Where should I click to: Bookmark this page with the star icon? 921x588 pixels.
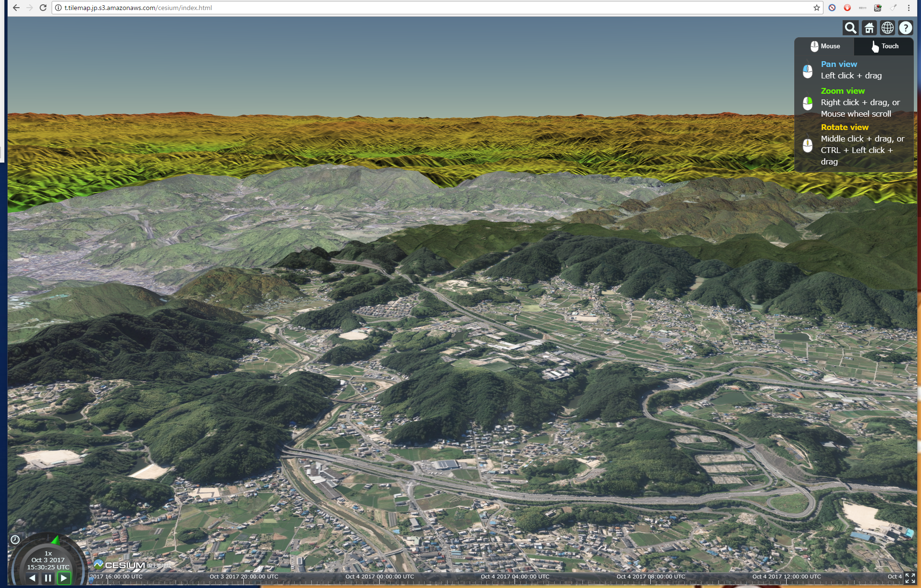coord(817,8)
